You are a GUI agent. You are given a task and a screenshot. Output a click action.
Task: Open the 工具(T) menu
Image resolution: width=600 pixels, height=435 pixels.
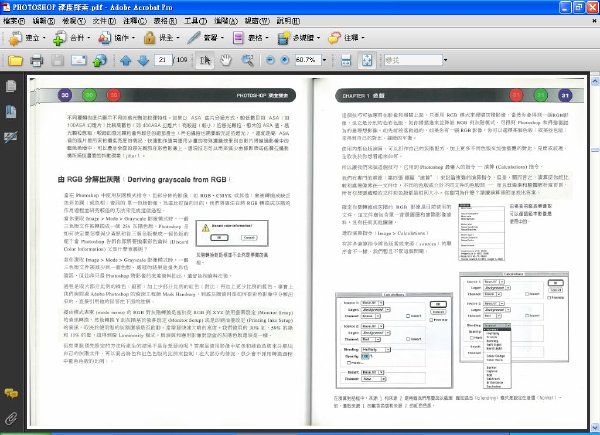(196, 21)
